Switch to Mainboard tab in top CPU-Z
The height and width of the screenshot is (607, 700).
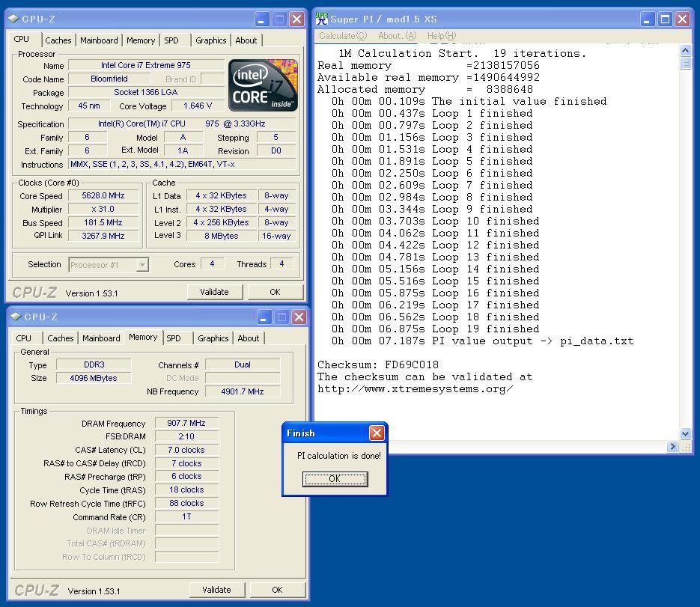point(99,40)
